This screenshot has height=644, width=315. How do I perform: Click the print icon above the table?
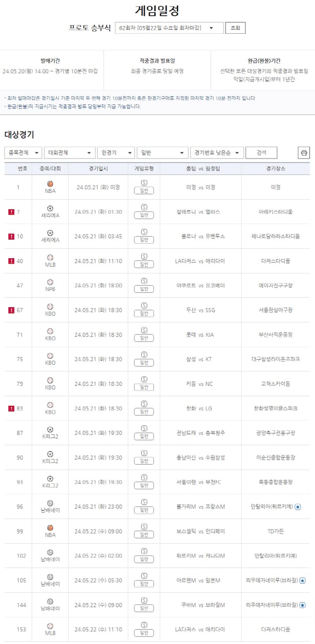click(x=304, y=152)
